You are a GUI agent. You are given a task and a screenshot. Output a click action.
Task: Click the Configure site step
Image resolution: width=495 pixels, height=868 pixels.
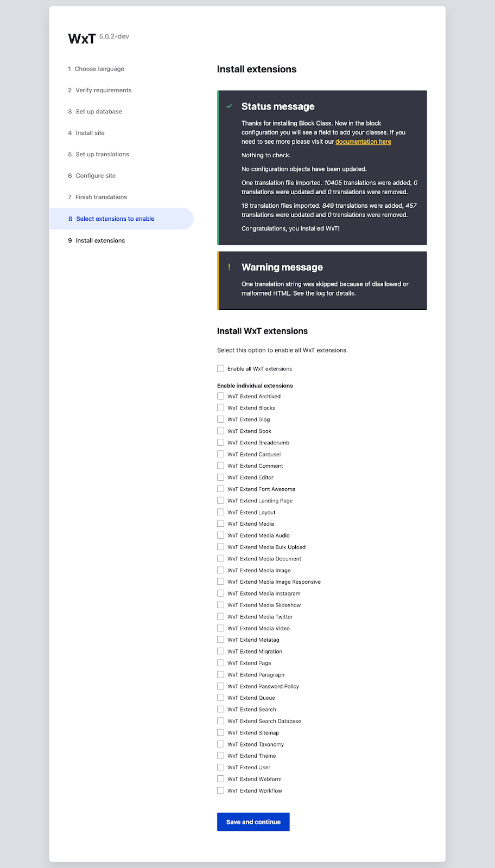(x=96, y=176)
